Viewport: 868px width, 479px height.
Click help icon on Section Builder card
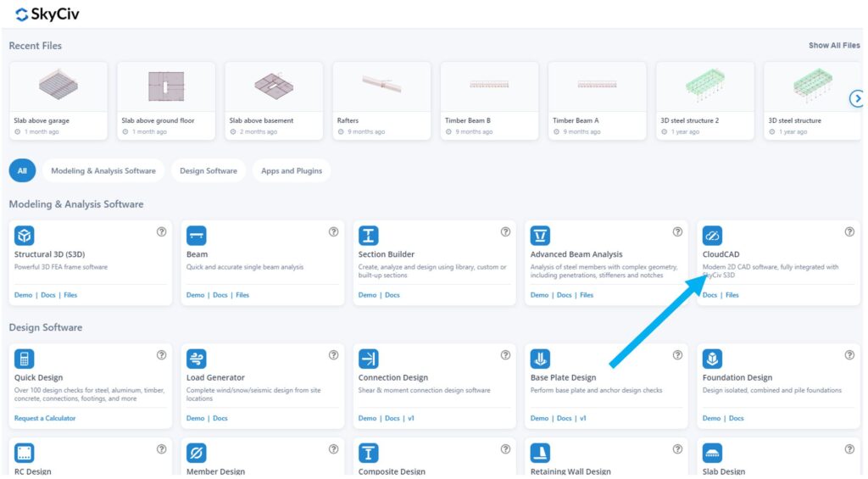tap(505, 232)
